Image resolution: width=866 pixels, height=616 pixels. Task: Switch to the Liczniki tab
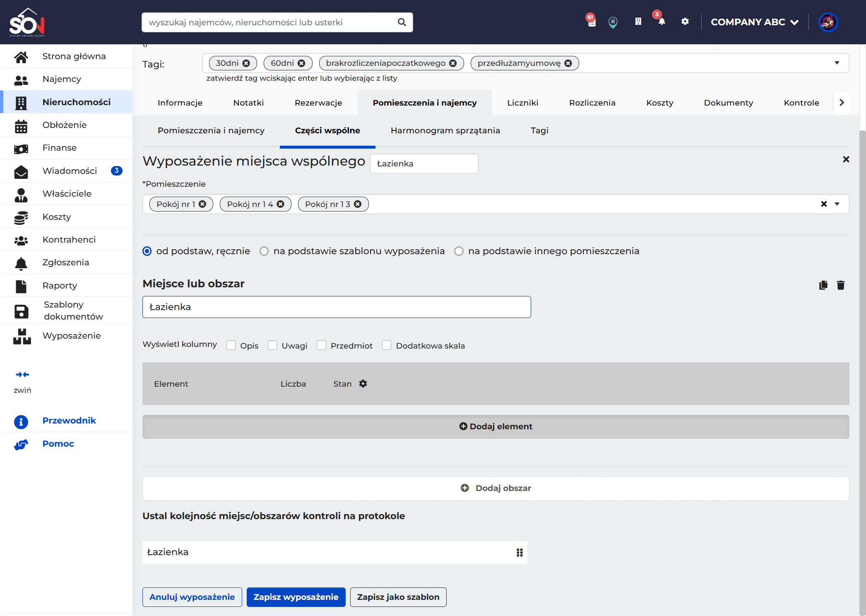(523, 103)
